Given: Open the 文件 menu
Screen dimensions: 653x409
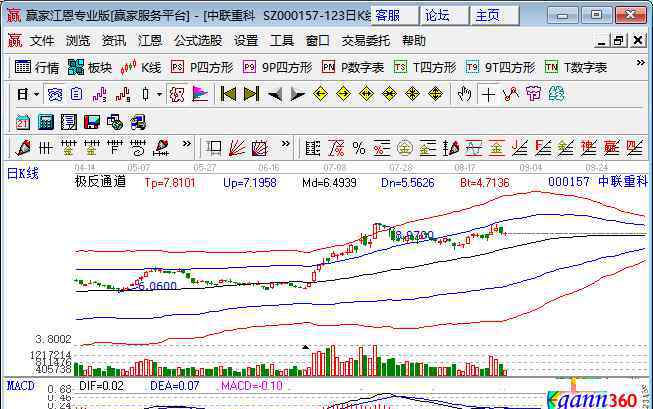Looking at the screenshot, I should pyautogui.click(x=42, y=41).
